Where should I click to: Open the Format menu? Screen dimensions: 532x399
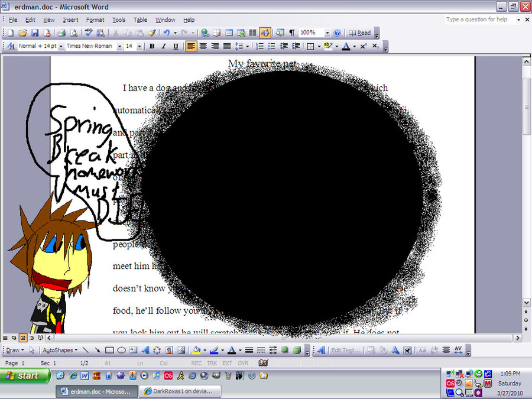[95, 20]
